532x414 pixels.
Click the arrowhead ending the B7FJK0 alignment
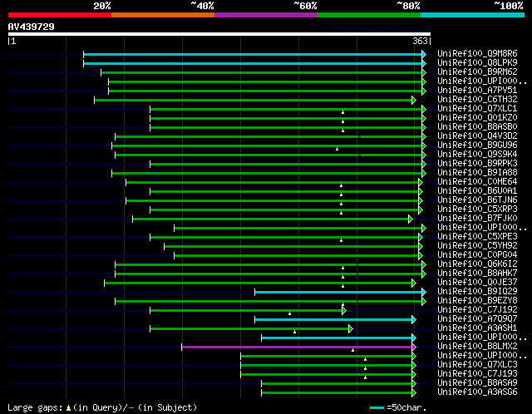pyautogui.click(x=411, y=219)
